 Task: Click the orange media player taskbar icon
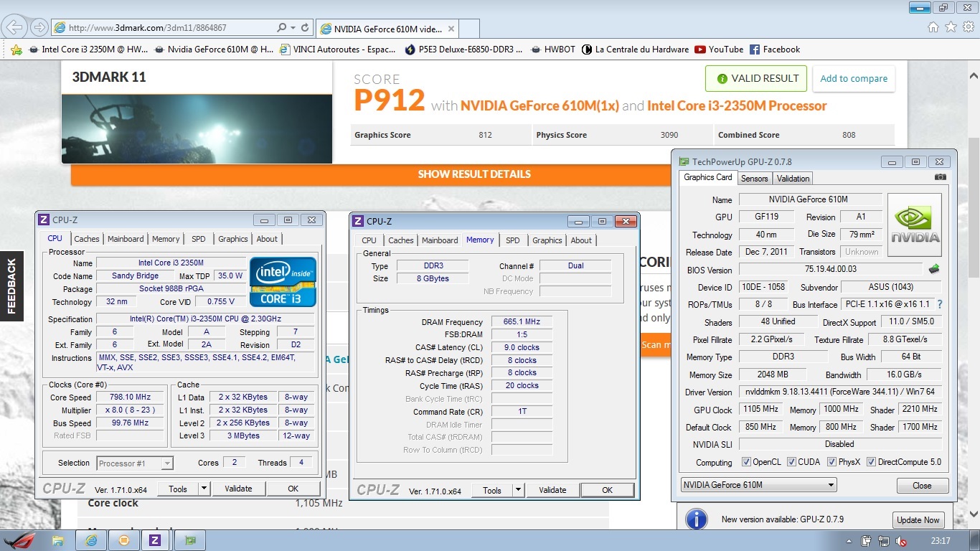point(124,540)
